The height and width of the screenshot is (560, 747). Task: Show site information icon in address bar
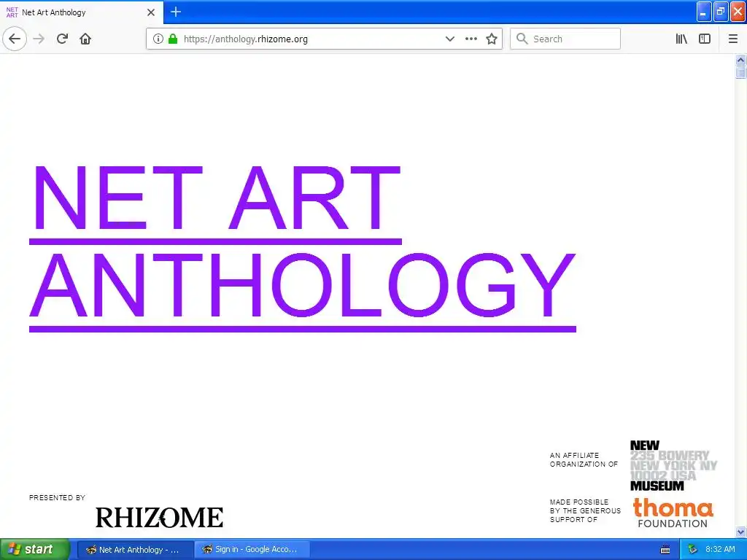coord(158,39)
